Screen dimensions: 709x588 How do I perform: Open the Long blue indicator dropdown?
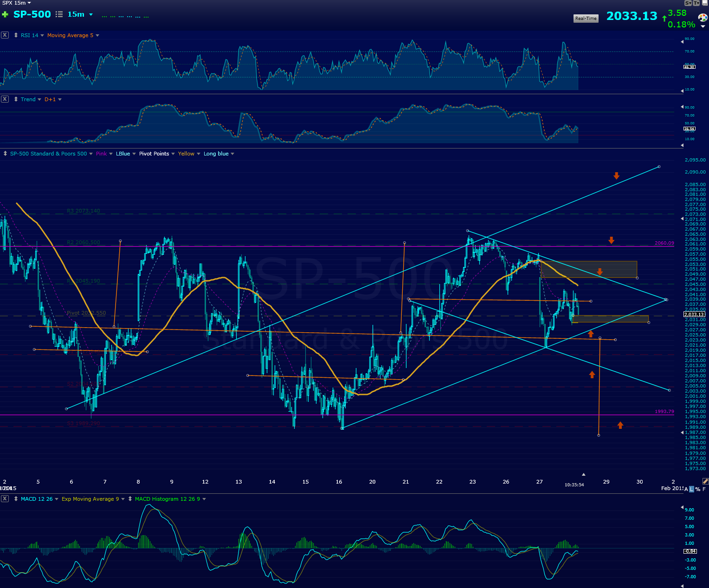pyautogui.click(x=232, y=154)
